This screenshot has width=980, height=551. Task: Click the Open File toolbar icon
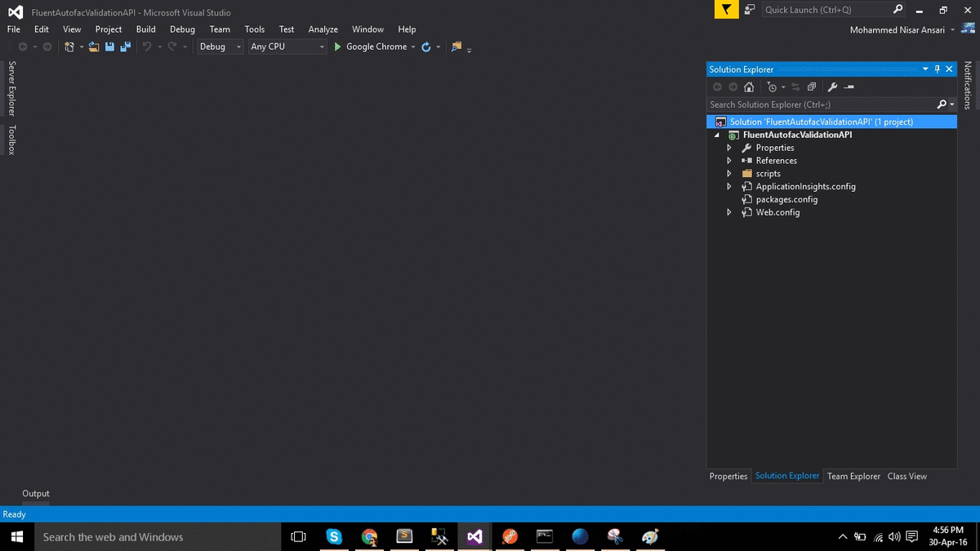[x=94, y=47]
